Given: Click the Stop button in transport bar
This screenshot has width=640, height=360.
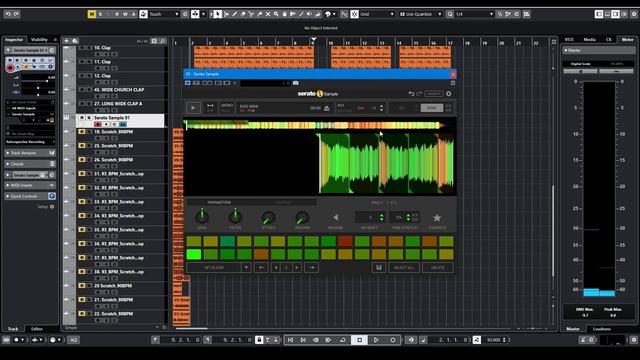Looking at the screenshot, I should tap(359, 340).
